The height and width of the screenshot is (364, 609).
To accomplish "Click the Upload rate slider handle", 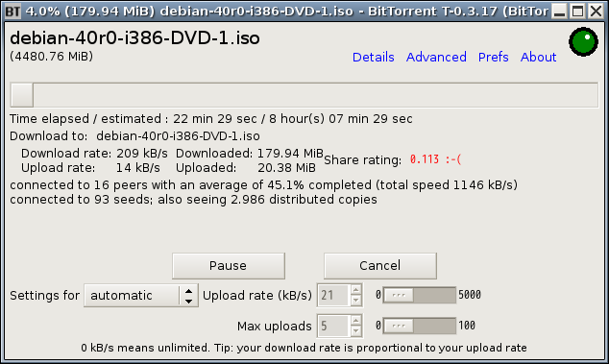I will pyautogui.click(x=399, y=295).
